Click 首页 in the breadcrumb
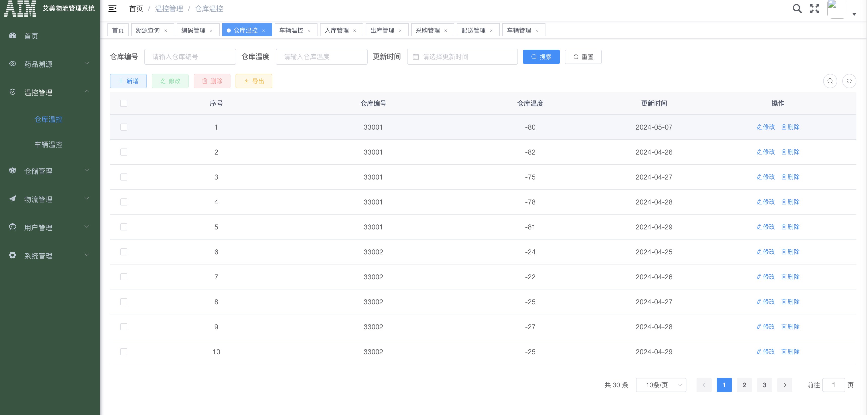868x415 pixels. click(136, 9)
